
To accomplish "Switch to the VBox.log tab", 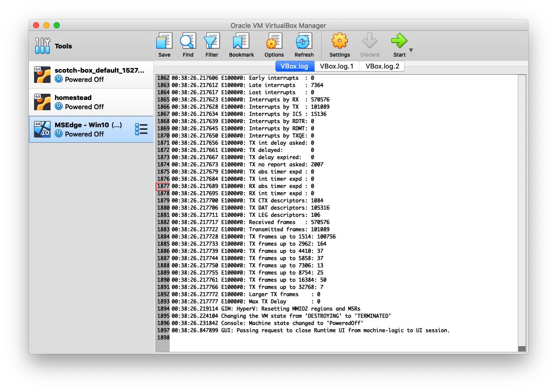I will click(294, 66).
